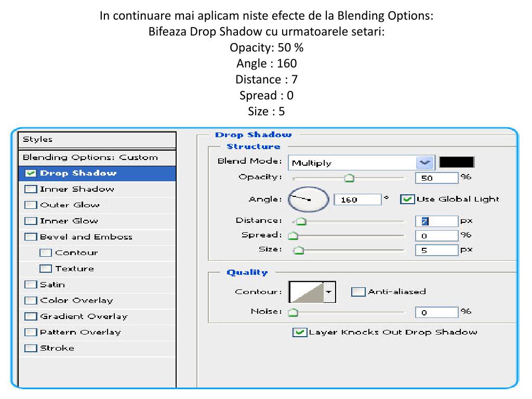
Task: Select the Texture list item
Action: pyautogui.click(x=97, y=269)
